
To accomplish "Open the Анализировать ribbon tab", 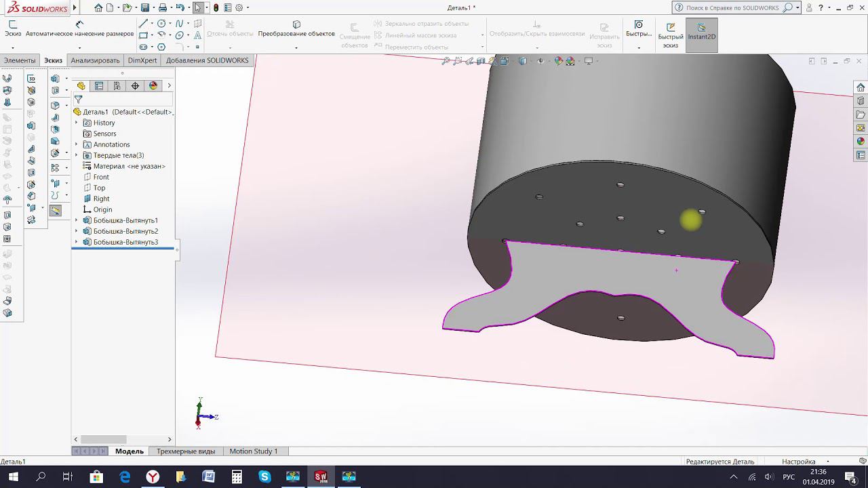I will (95, 60).
